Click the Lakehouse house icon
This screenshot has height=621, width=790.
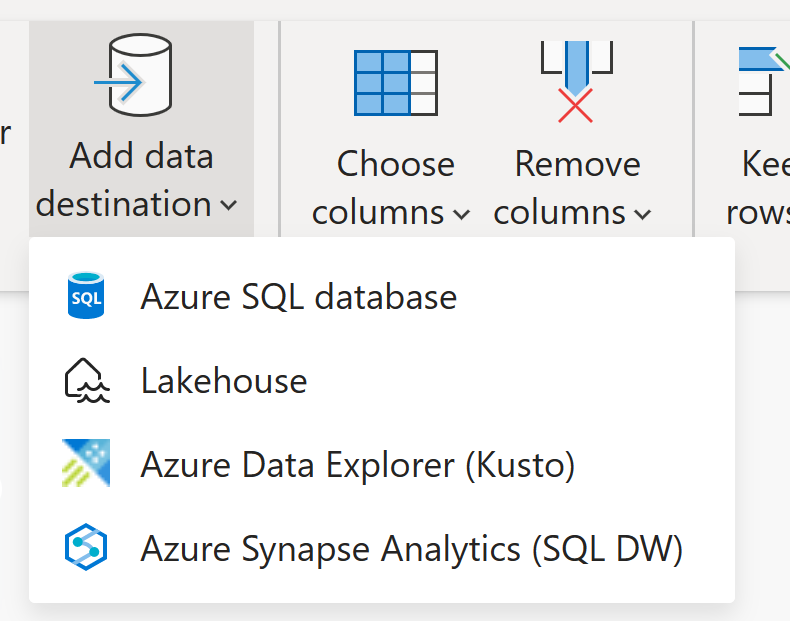pos(86,381)
